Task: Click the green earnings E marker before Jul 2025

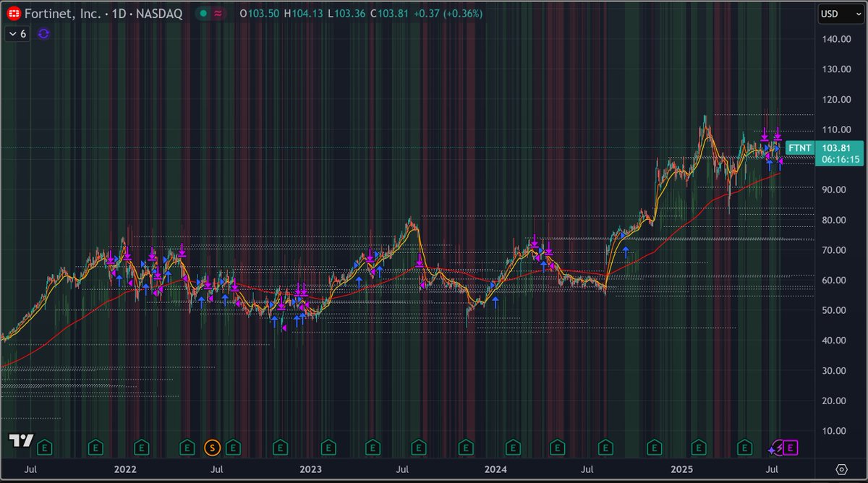Action: click(x=744, y=448)
